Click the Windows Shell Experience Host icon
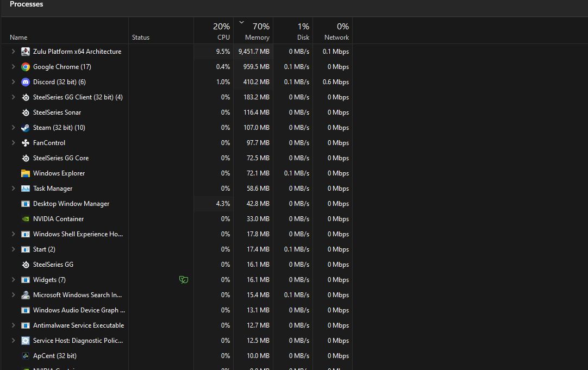The height and width of the screenshot is (370, 588). 26,234
